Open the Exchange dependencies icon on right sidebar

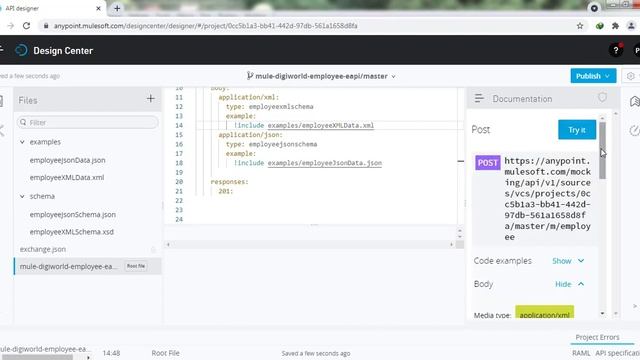(x=635, y=101)
